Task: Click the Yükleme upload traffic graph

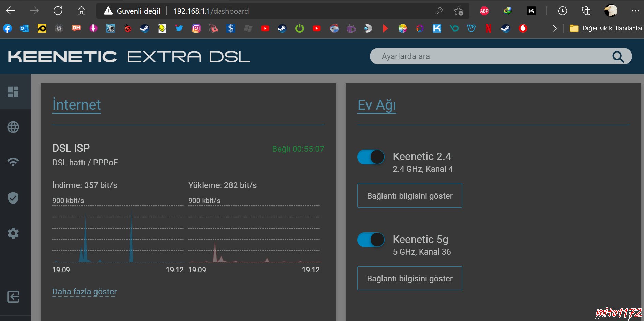Action: [x=254, y=234]
